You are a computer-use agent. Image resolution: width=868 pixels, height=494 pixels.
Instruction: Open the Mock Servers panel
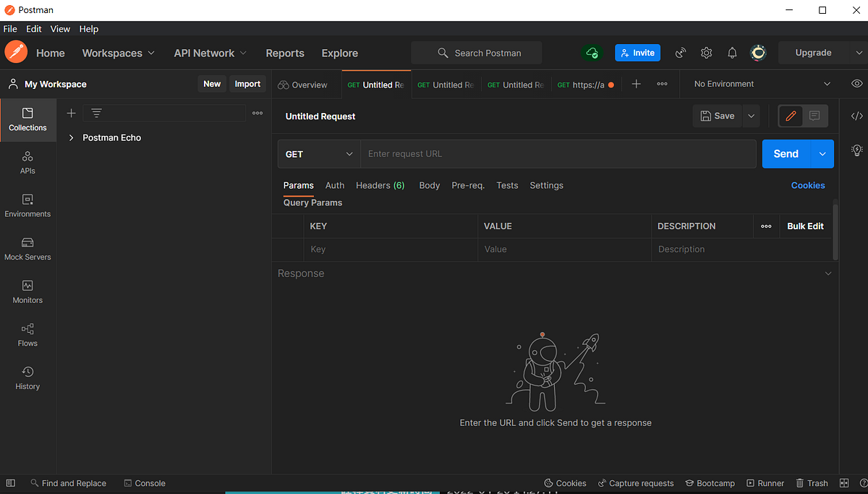[x=27, y=248]
